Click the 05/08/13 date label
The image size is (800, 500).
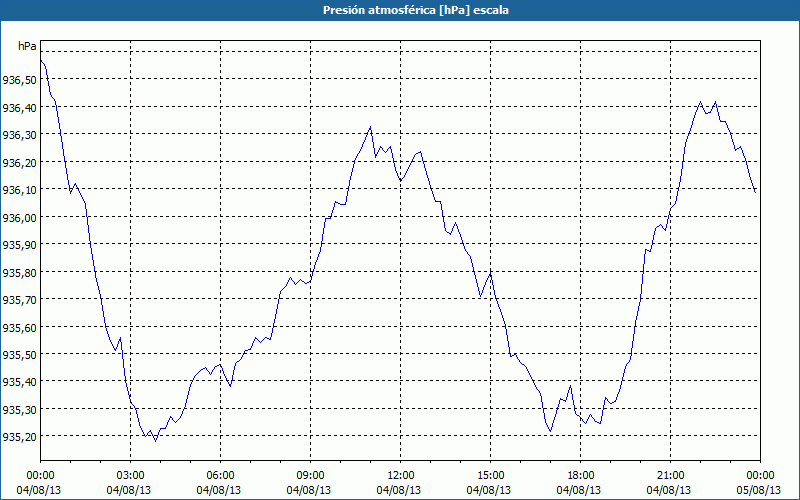(x=760, y=490)
